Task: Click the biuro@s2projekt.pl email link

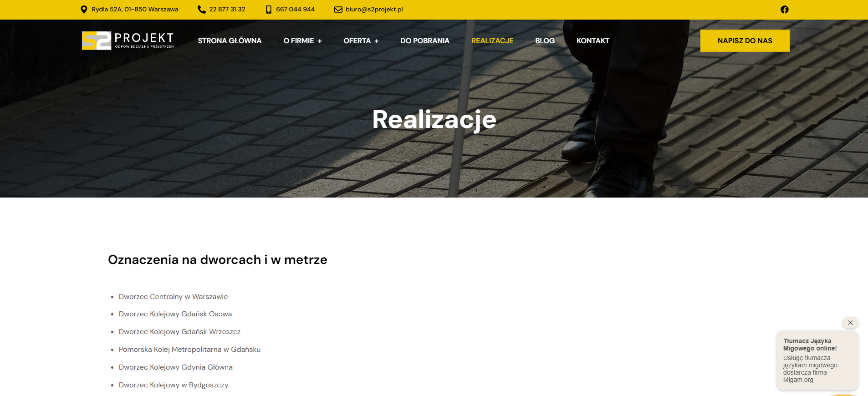Action: coord(374,10)
